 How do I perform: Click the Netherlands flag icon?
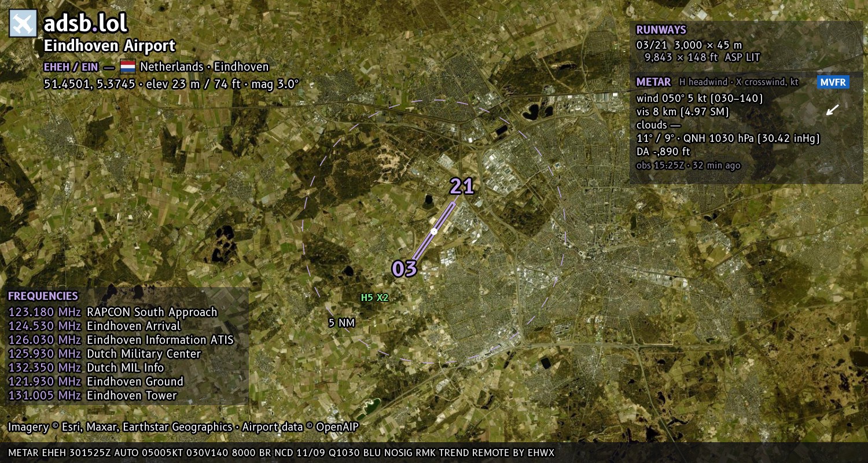[128, 66]
